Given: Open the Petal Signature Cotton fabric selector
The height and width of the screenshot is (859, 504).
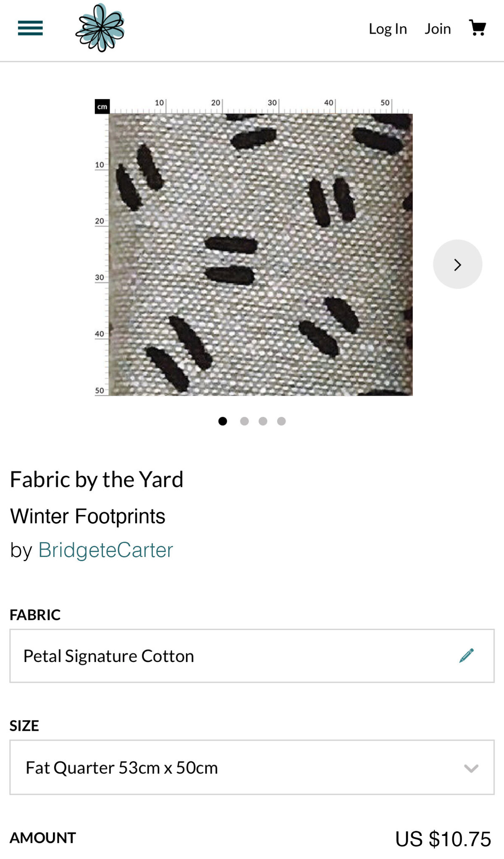Looking at the screenshot, I should [x=252, y=656].
